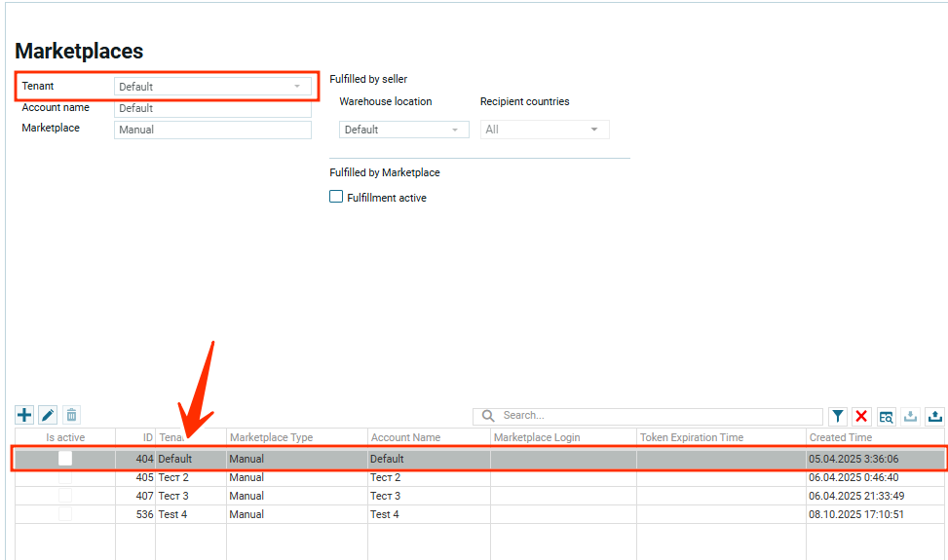Clear filters with the red X icon
This screenshot has height=560, width=948.
tap(861, 417)
